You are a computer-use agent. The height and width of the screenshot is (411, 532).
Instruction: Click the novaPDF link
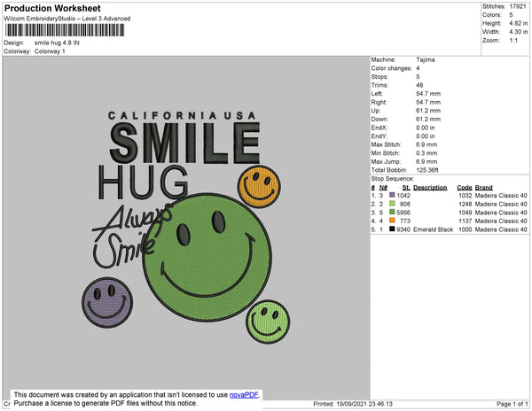(x=244, y=395)
